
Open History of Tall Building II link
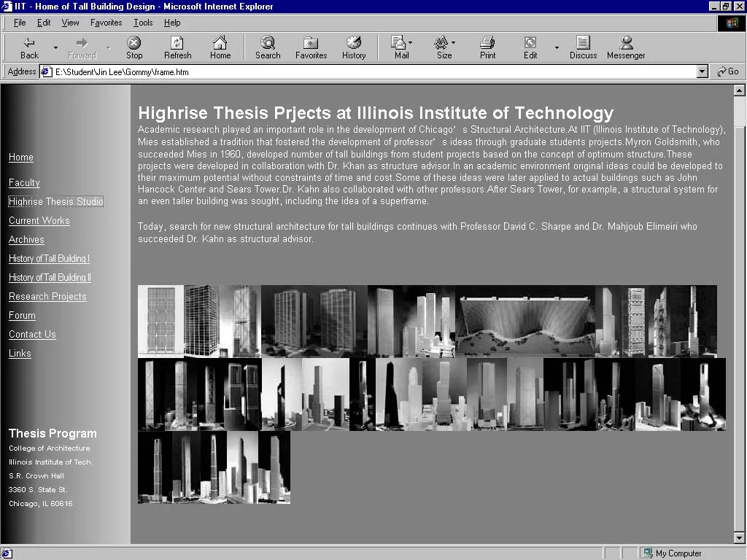click(50, 278)
